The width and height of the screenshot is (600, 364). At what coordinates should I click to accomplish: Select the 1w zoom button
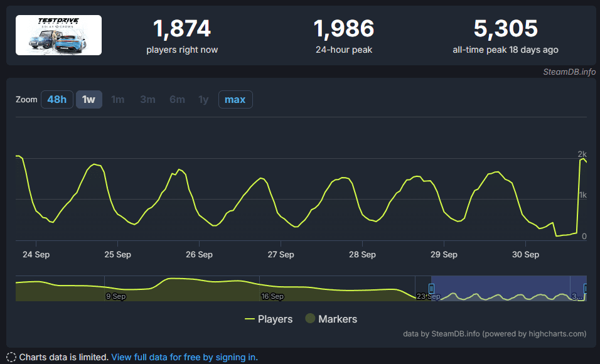pos(88,100)
